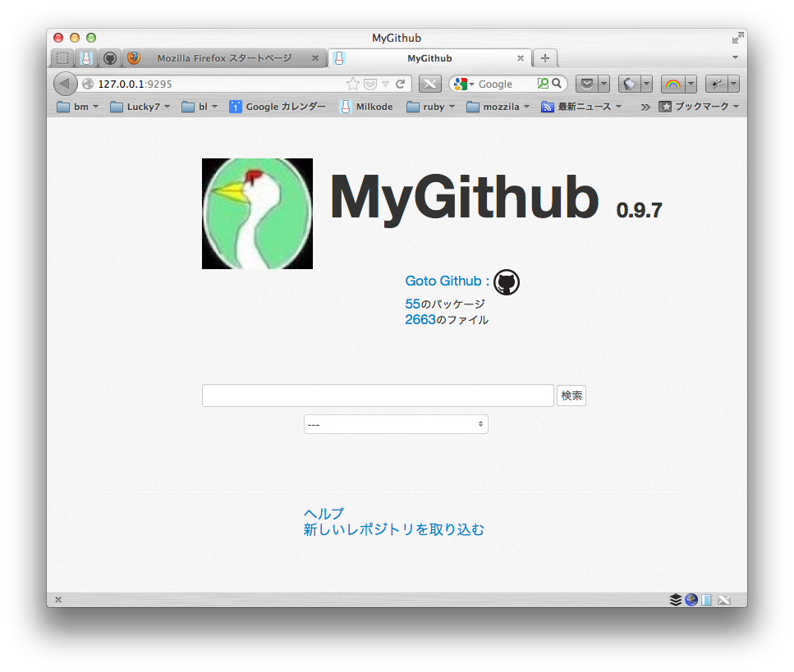Click the site identity globe icon

click(x=88, y=84)
